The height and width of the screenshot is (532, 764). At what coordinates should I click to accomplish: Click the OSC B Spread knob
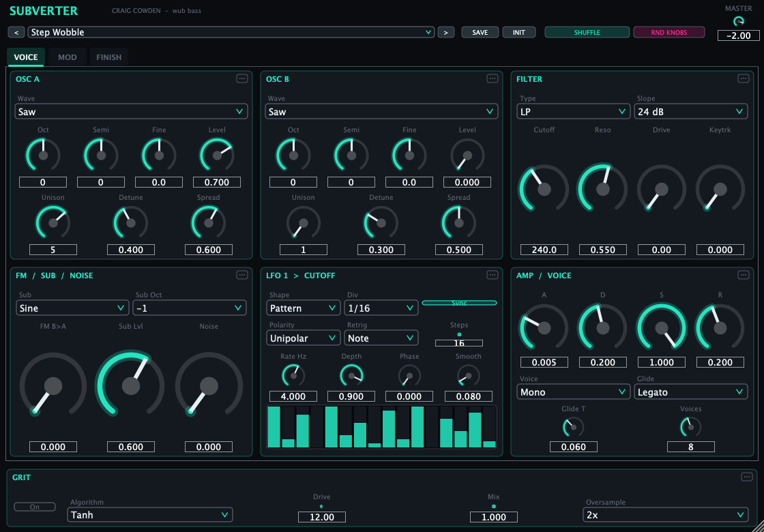[x=458, y=222]
